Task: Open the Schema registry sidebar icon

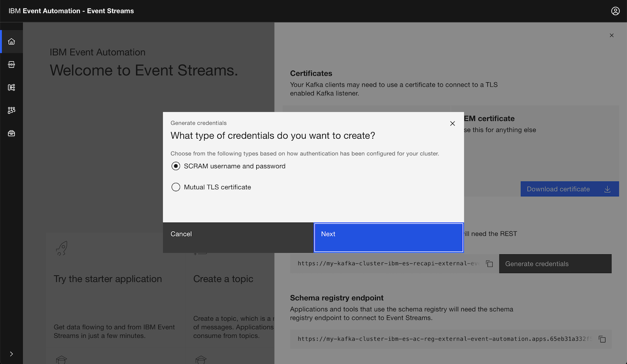Action: 11,87
